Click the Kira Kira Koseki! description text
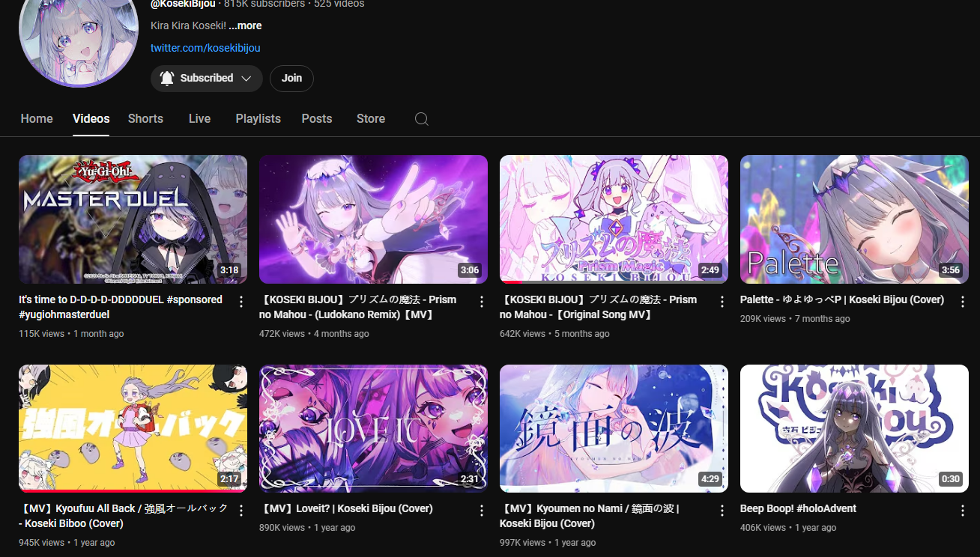The height and width of the screenshot is (557, 980). (x=188, y=25)
